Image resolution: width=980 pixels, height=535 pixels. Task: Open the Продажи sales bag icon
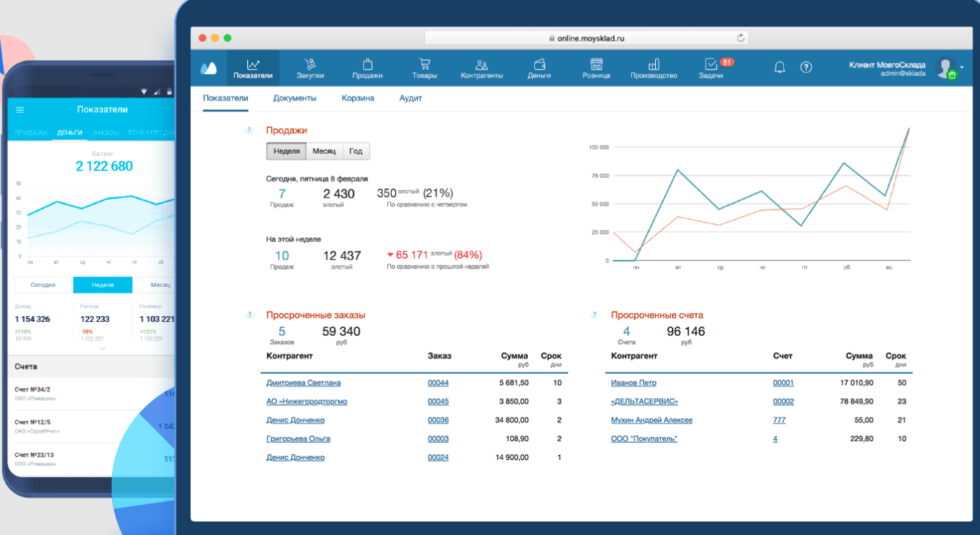[367, 65]
